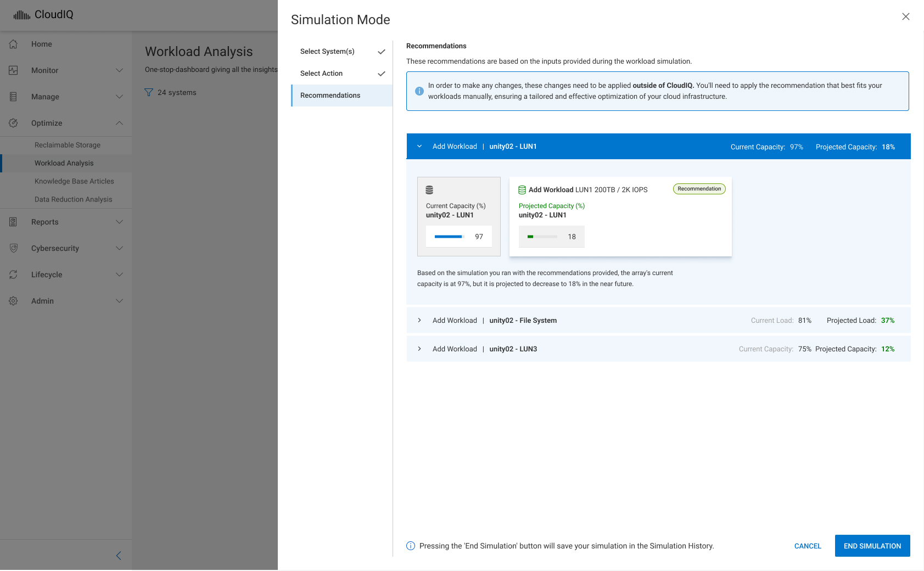Click the filter funnel icon beside 24 systems
Image resolution: width=924 pixels, height=571 pixels.
tap(149, 92)
